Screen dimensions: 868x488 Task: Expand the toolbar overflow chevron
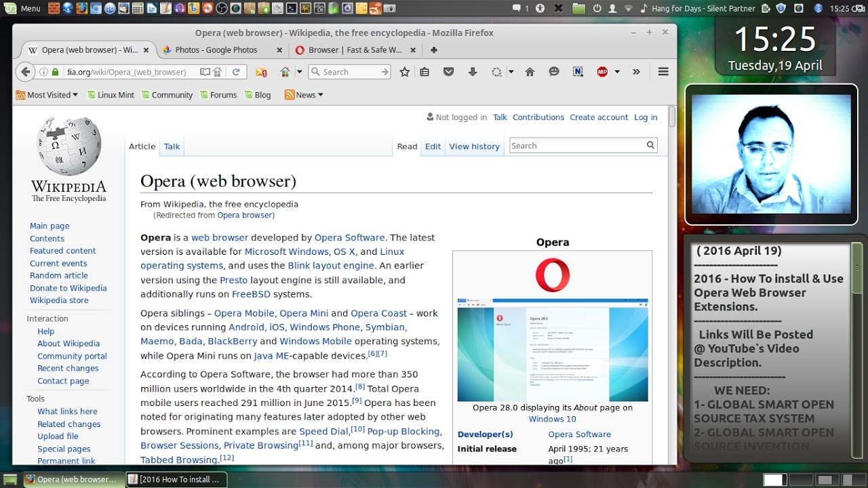636,72
